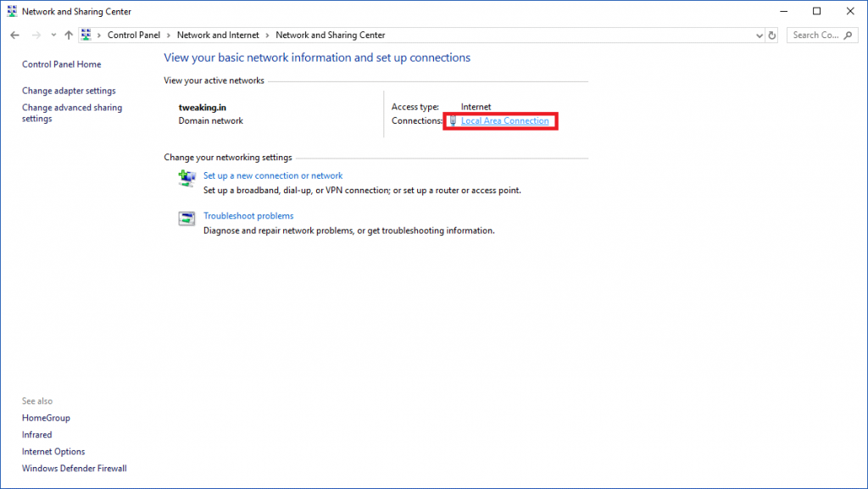Image resolution: width=868 pixels, height=489 pixels.
Task: Click the Troubleshoot problems icon
Action: pos(186,219)
